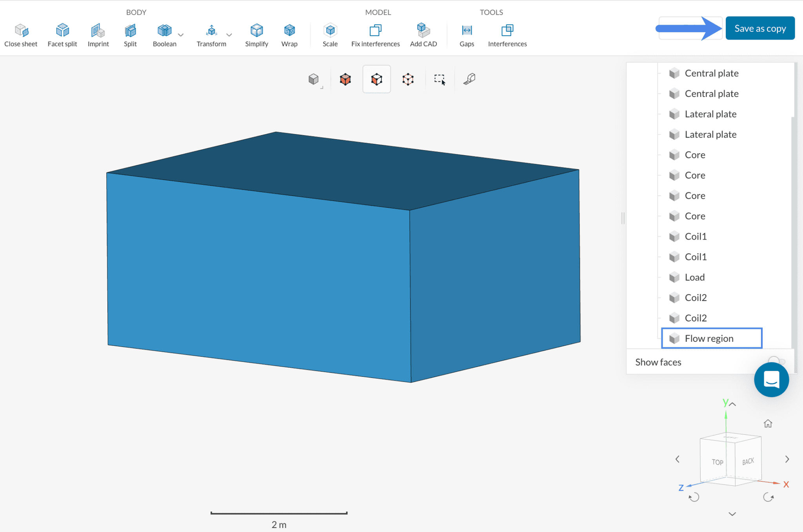Click the chevron below the navigation cube
This screenshot has height=532, width=803.
(x=732, y=514)
